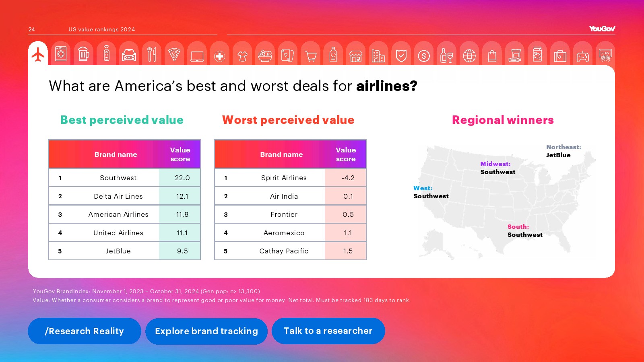Open the globe category icon

coord(469,56)
